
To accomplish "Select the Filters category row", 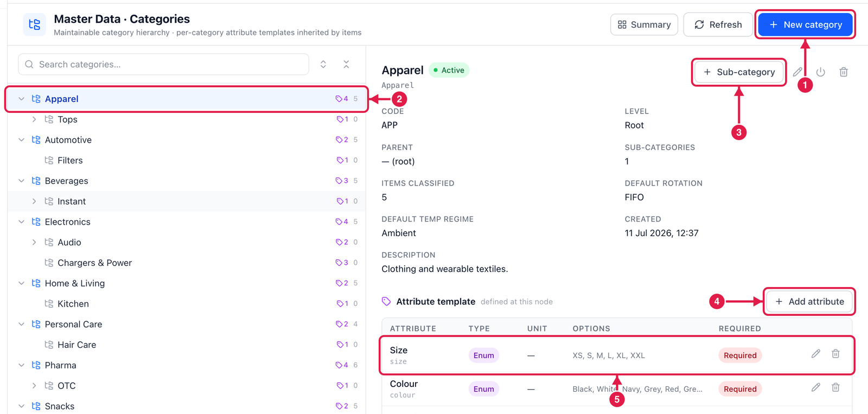I will click(187, 161).
